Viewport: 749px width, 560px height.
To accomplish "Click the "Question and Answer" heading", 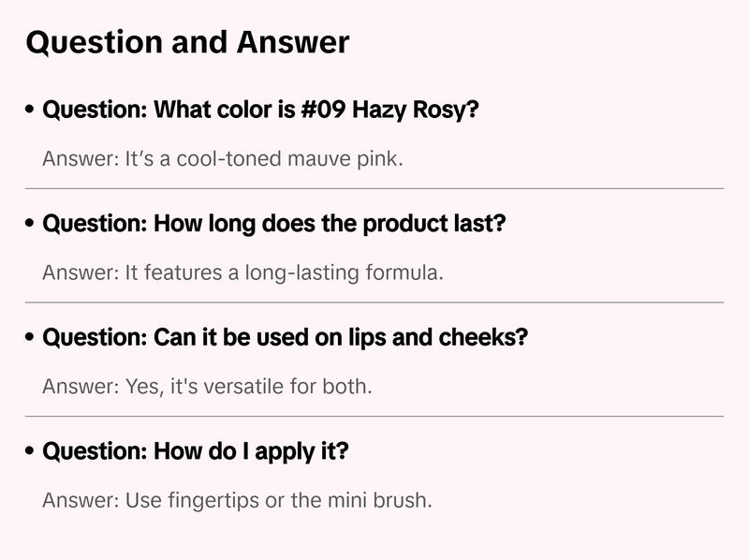I will pos(187,42).
